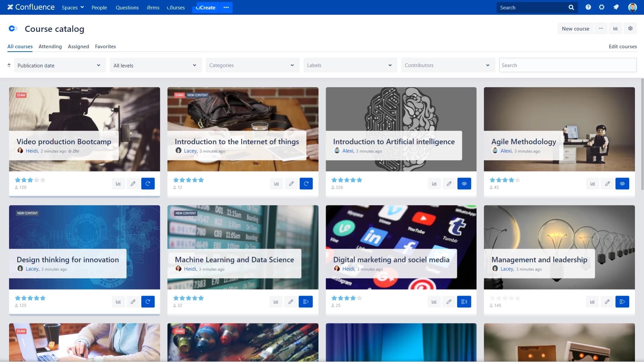The height and width of the screenshot is (362, 644).
Task: Click star rating of Agile Methodology
Action: point(505,180)
